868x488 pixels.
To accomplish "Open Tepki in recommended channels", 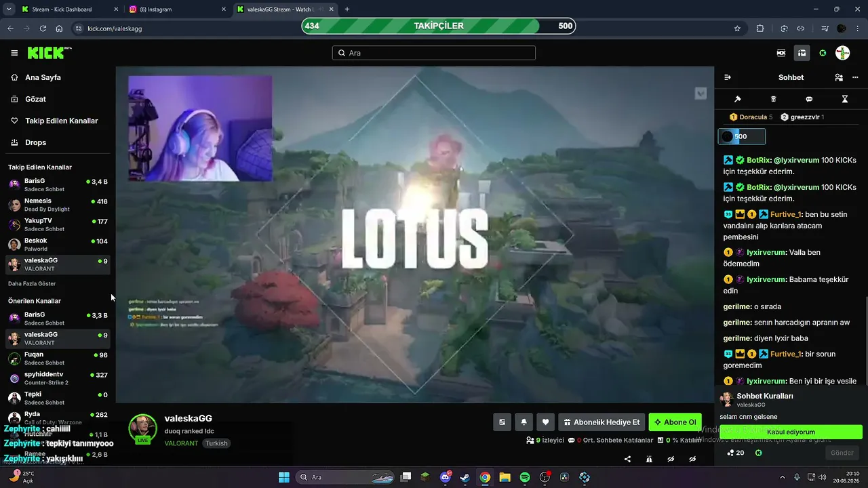I will pos(57,398).
